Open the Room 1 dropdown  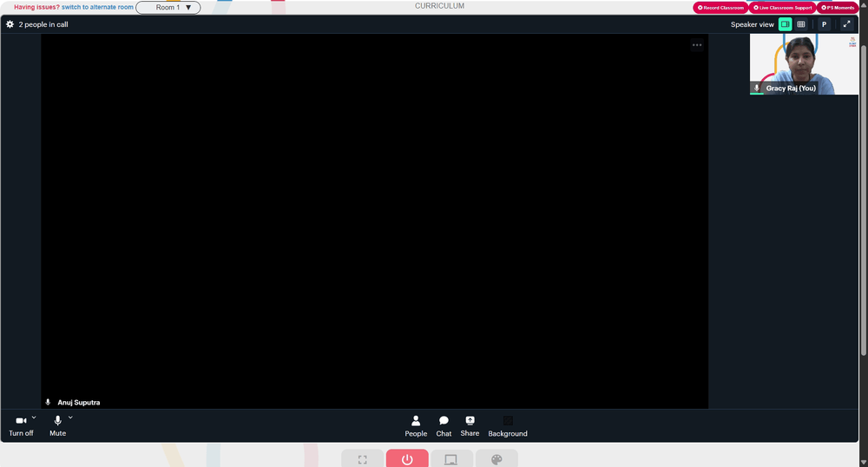(168, 7)
